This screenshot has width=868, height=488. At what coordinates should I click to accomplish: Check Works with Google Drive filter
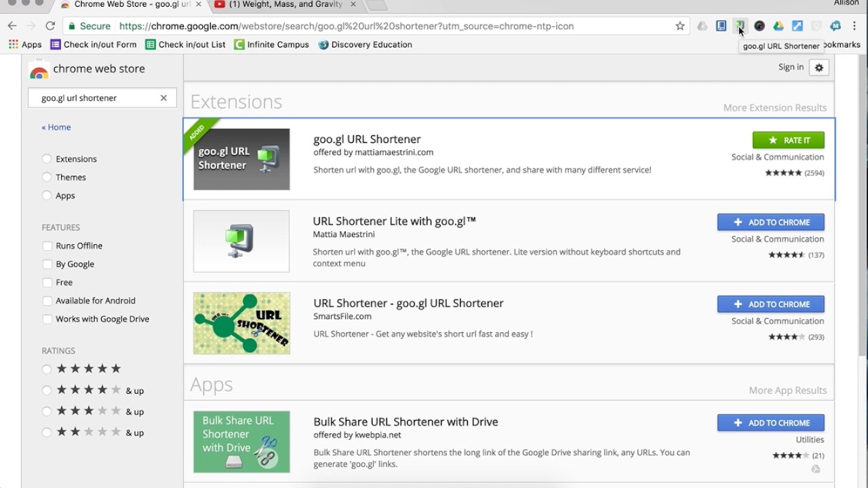(47, 319)
